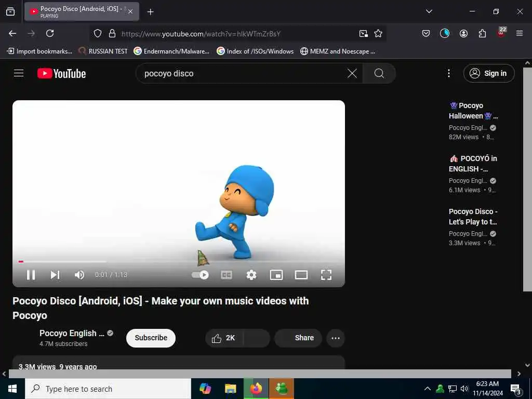532x399 pixels.
Task: Pause the video with the pause button
Action: 31,275
